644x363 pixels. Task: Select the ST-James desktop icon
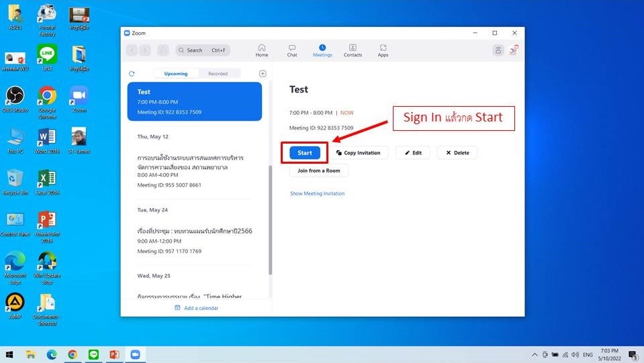[x=79, y=141]
